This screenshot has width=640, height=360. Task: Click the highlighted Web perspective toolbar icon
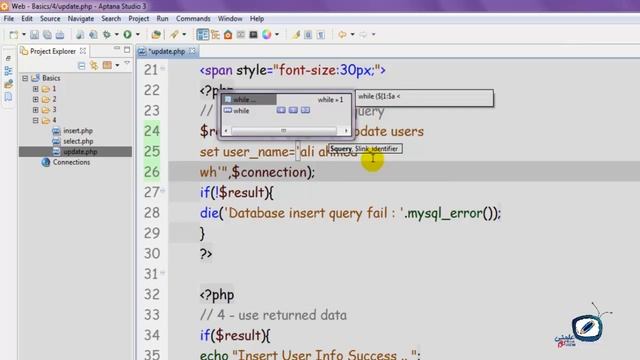(202, 35)
